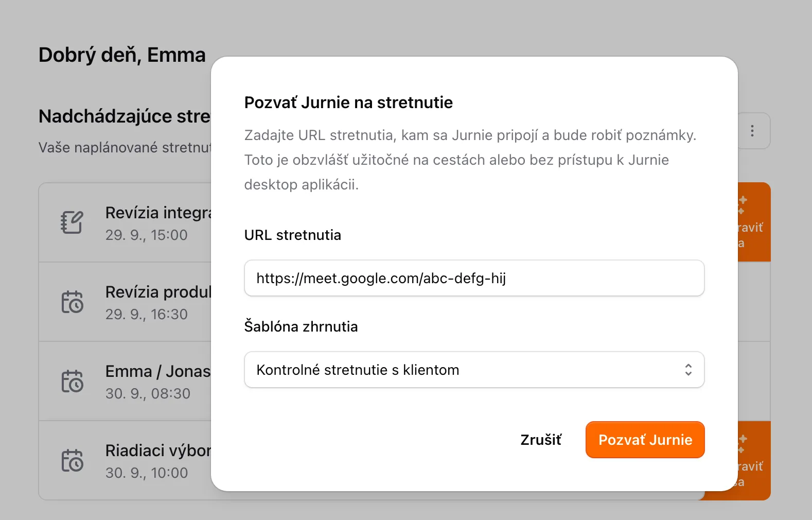The height and width of the screenshot is (520, 812).
Task: Select the meeting dated 29. 9., 15:00
Action: click(x=125, y=222)
